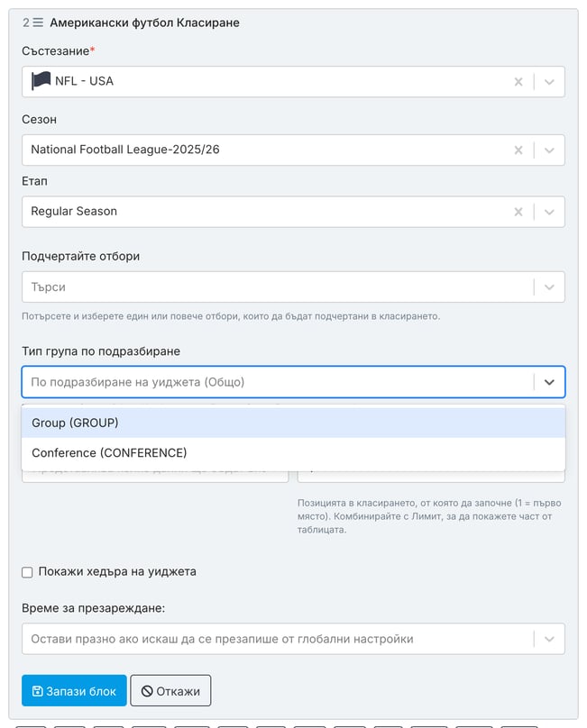The image size is (587, 728).
Task: Click the save icon on Запази блок
Action: click(x=37, y=691)
